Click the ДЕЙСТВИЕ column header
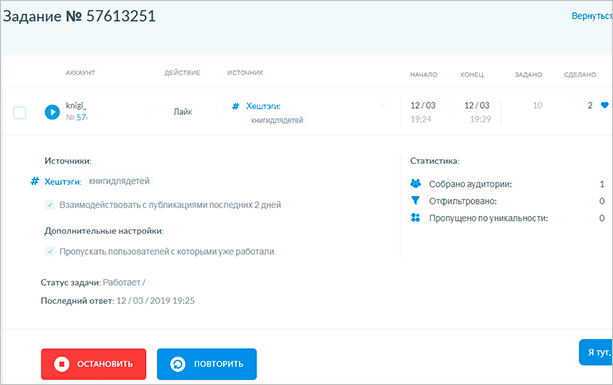The height and width of the screenshot is (385, 613). point(182,73)
